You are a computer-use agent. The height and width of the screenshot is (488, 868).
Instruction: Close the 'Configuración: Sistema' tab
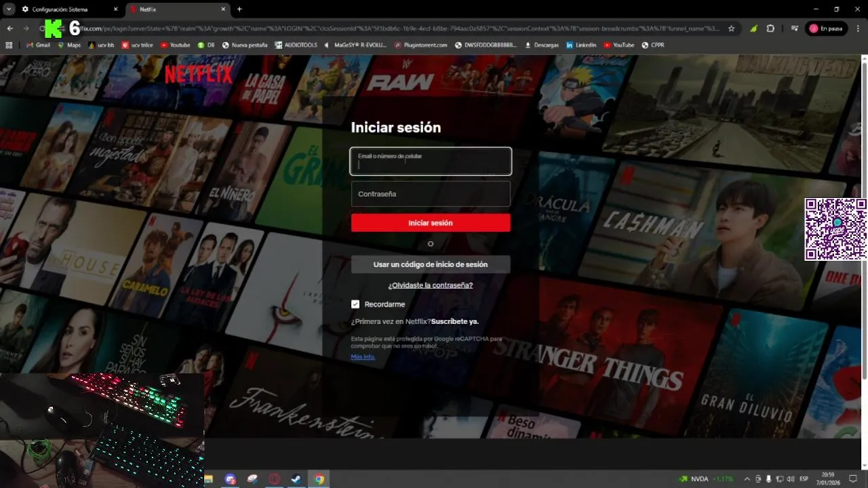pyautogui.click(x=116, y=9)
